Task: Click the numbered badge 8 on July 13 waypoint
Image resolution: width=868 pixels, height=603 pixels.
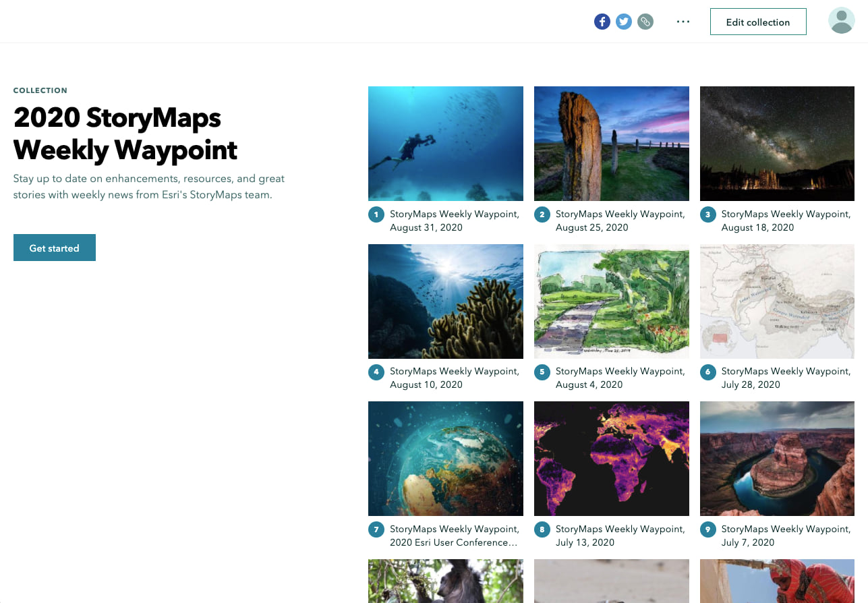Action: [x=542, y=529]
